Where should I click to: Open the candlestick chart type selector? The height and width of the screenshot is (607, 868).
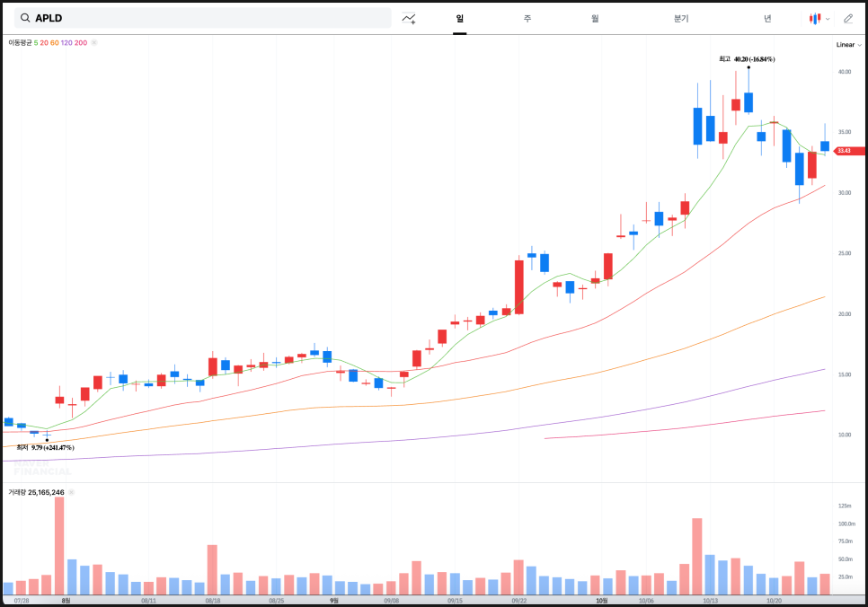coord(819,18)
